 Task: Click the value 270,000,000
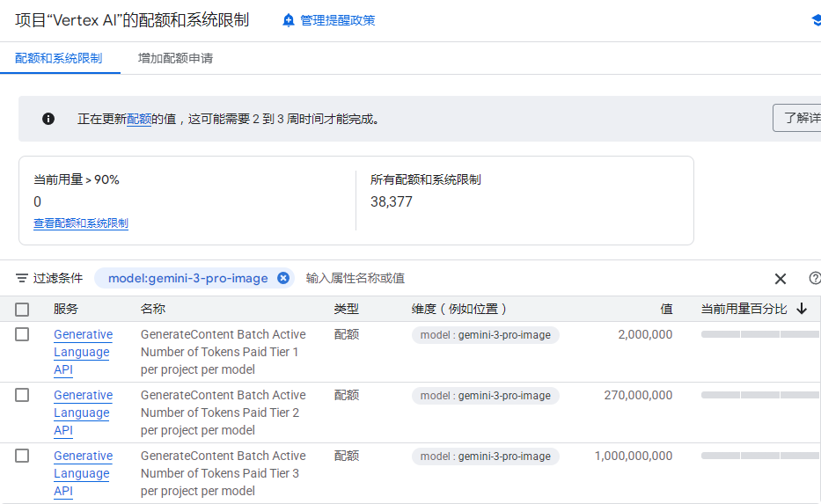point(638,395)
